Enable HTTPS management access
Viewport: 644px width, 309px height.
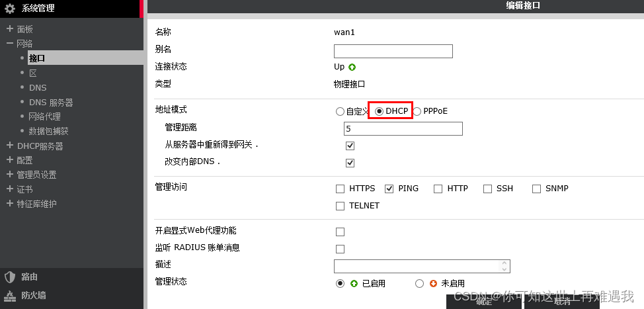[x=340, y=189]
